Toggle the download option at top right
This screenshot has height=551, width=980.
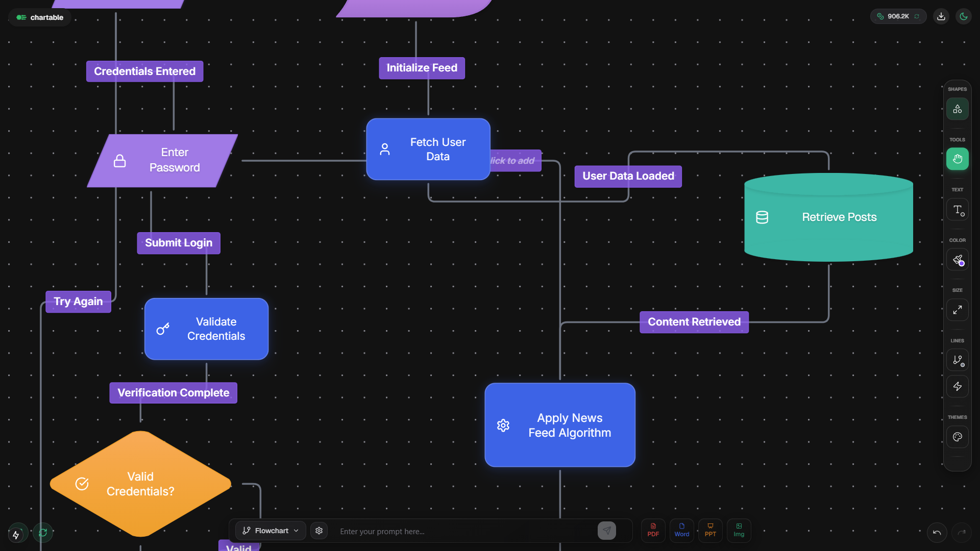(941, 16)
